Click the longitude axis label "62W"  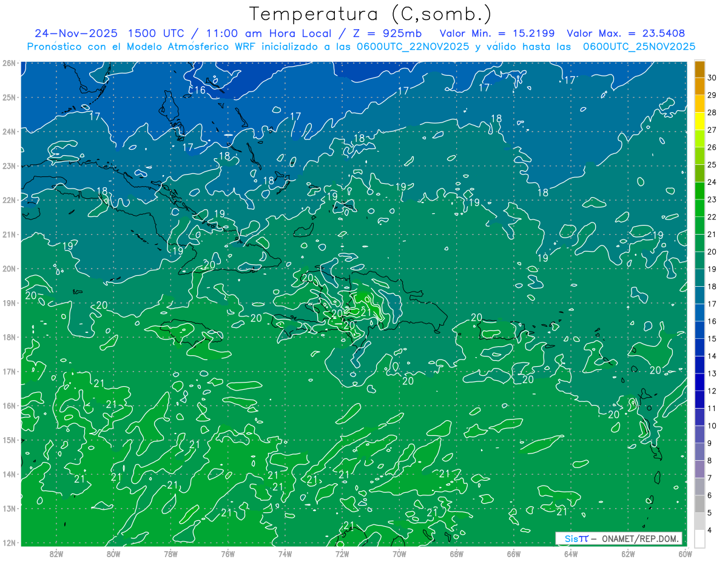point(628,553)
